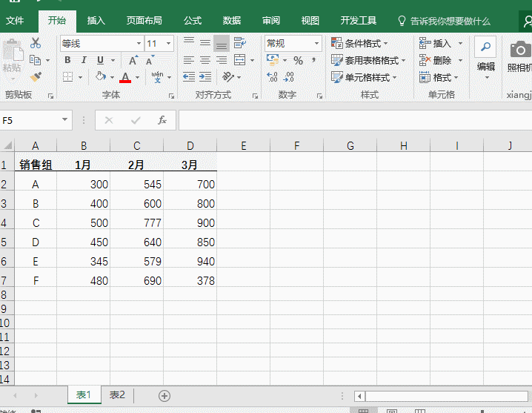This screenshot has height=413, width=532.
Task: Decrease decimal places
Action: pos(288,77)
